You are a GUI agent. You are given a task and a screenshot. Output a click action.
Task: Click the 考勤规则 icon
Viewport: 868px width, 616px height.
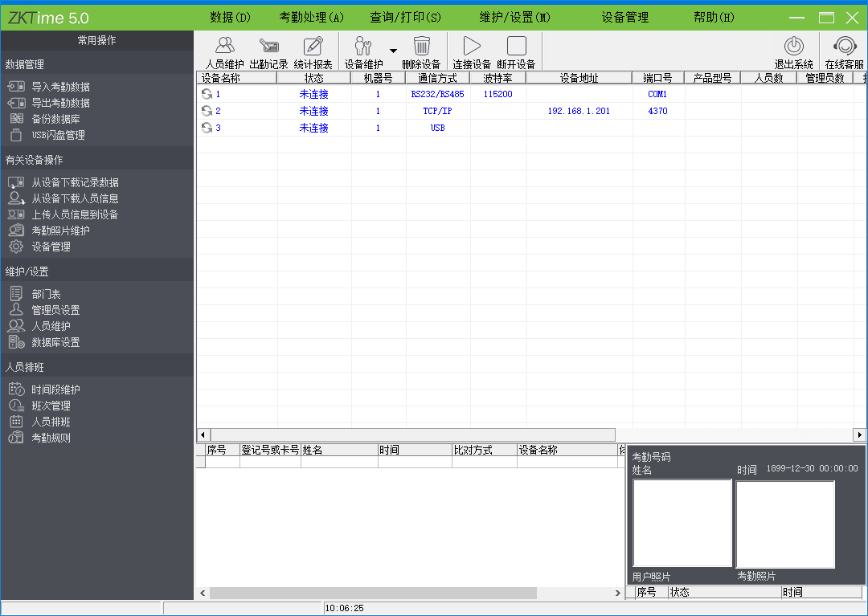pos(17,438)
